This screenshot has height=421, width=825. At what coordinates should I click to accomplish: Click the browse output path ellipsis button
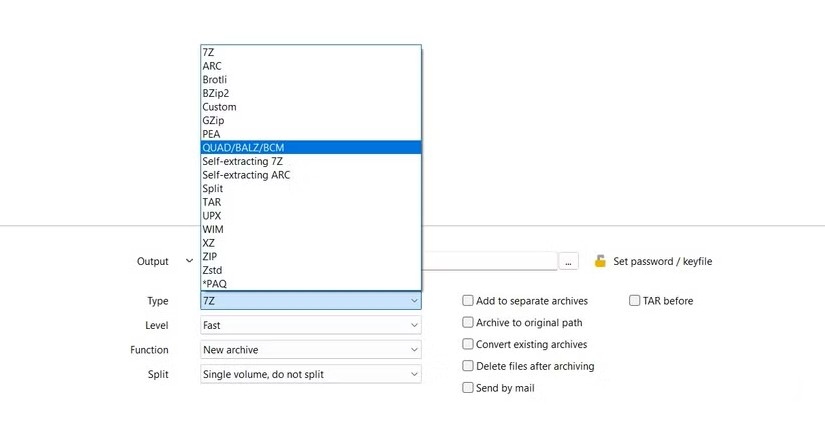pyautogui.click(x=568, y=262)
